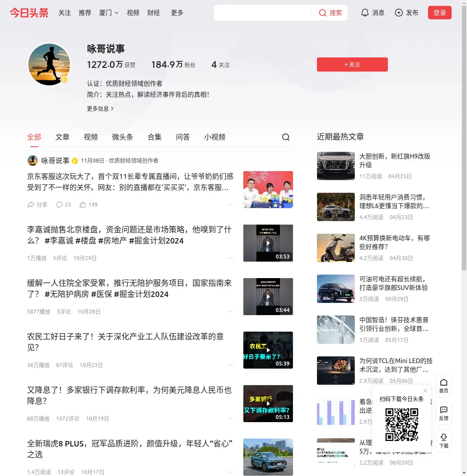Share the 京东客服 post
The height and width of the screenshot is (476, 467).
click(37, 205)
